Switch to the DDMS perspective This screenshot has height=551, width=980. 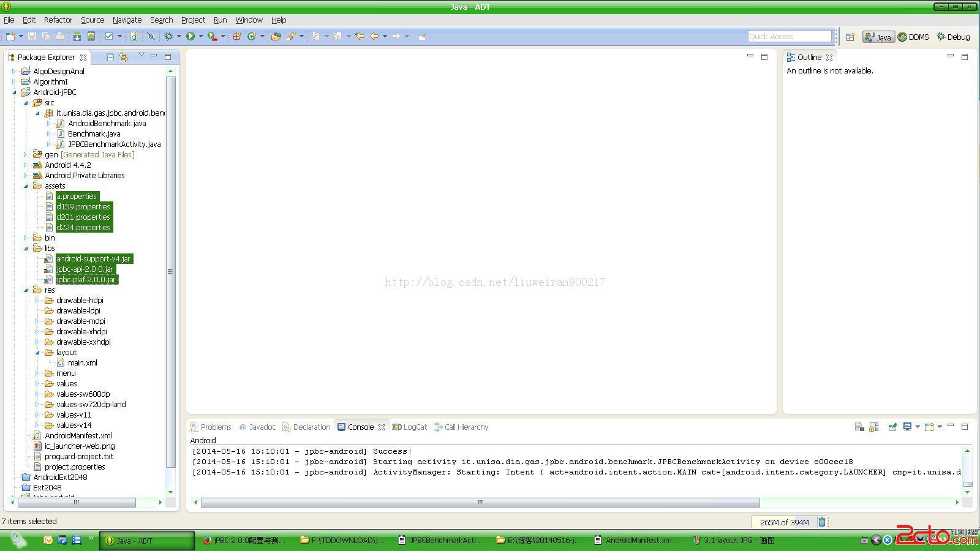click(913, 37)
